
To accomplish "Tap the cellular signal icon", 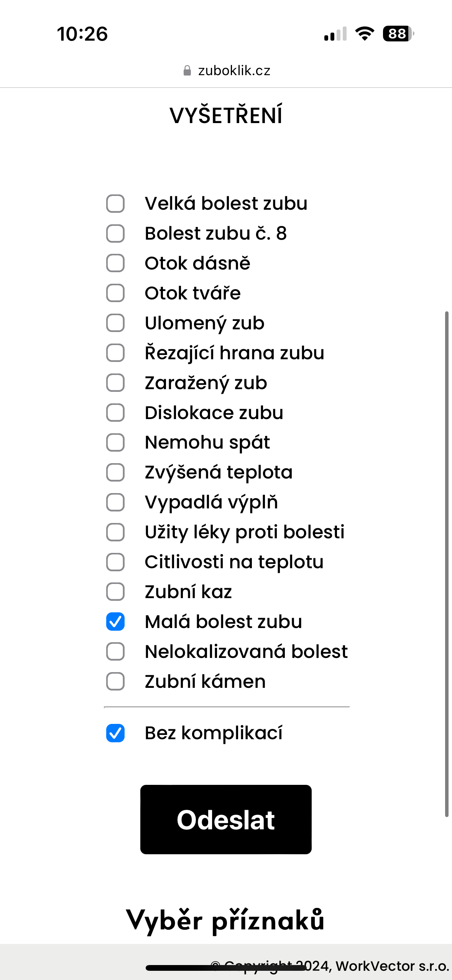I will (x=335, y=35).
